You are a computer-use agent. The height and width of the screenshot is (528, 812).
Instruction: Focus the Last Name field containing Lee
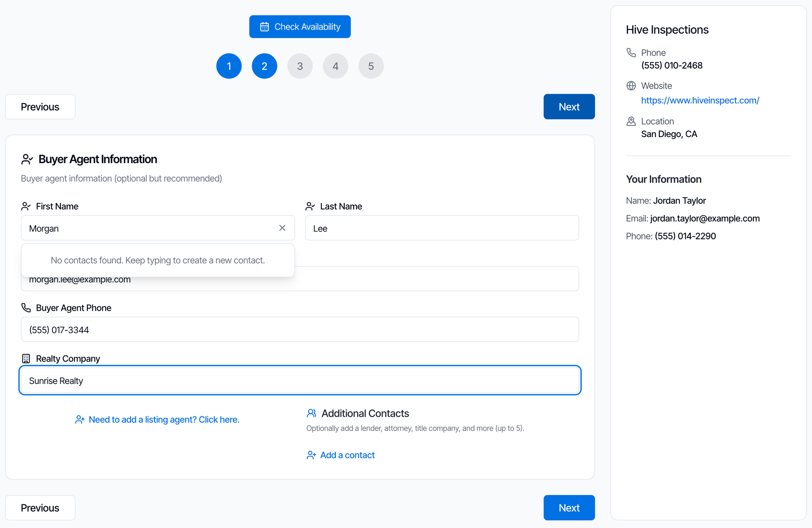(442, 228)
